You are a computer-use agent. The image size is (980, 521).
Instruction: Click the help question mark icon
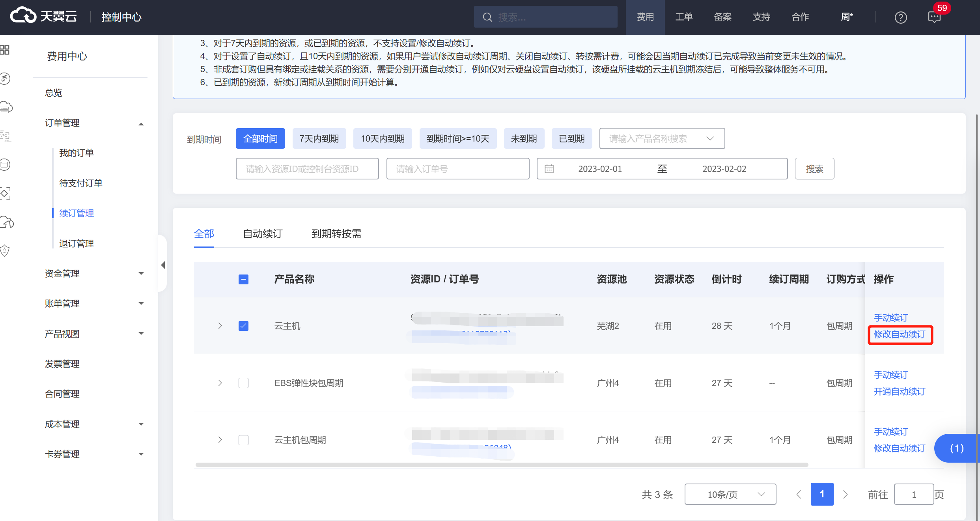[x=900, y=17]
